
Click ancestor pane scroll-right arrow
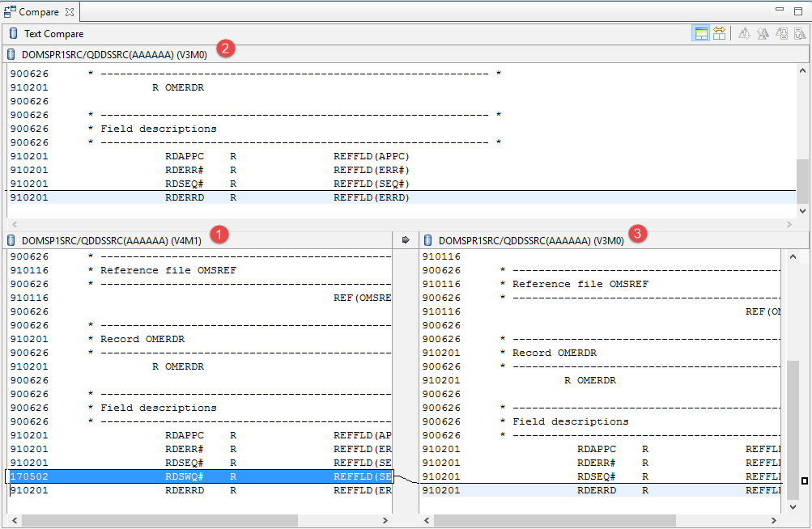pos(790,224)
